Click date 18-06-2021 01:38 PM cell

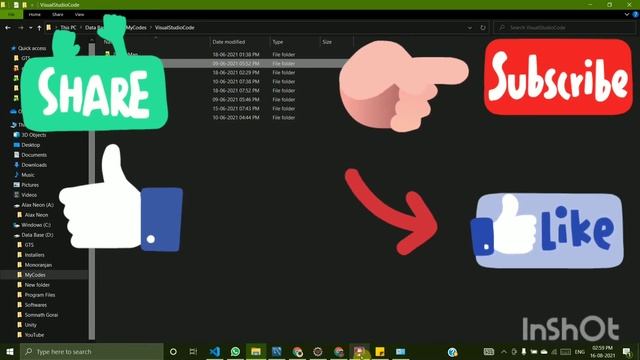236,54
